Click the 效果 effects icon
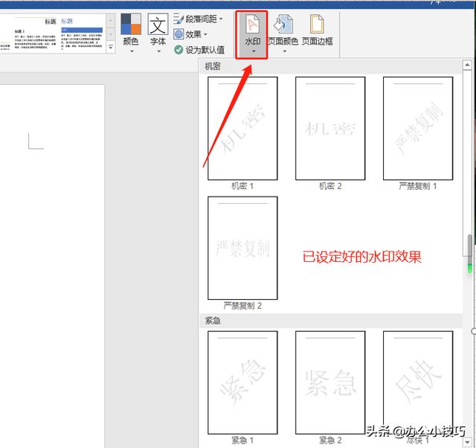The width and height of the screenshot is (476, 448). [178, 34]
